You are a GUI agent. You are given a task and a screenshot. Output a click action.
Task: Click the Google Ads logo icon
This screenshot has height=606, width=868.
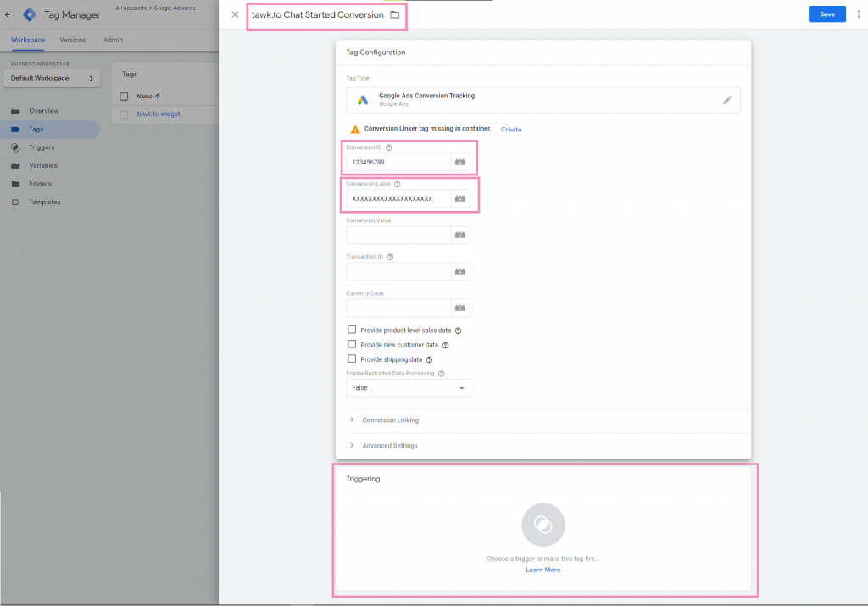363,100
